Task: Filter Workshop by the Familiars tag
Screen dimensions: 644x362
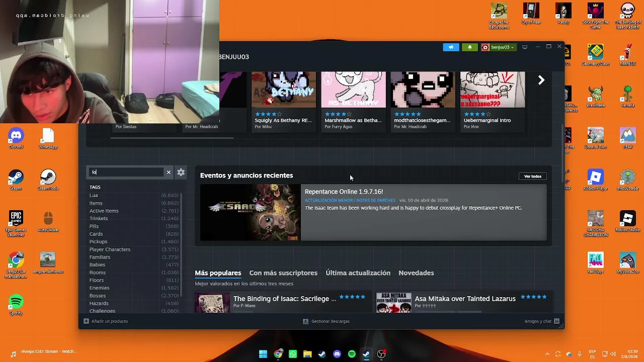Action: pos(100,257)
